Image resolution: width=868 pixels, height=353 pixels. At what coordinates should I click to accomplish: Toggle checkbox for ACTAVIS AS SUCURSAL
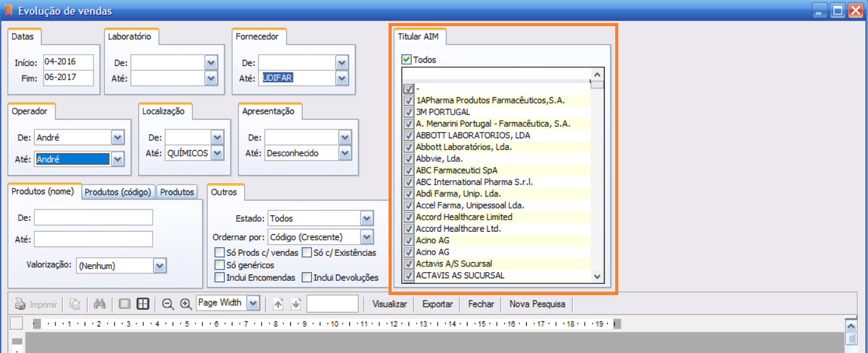click(x=409, y=275)
